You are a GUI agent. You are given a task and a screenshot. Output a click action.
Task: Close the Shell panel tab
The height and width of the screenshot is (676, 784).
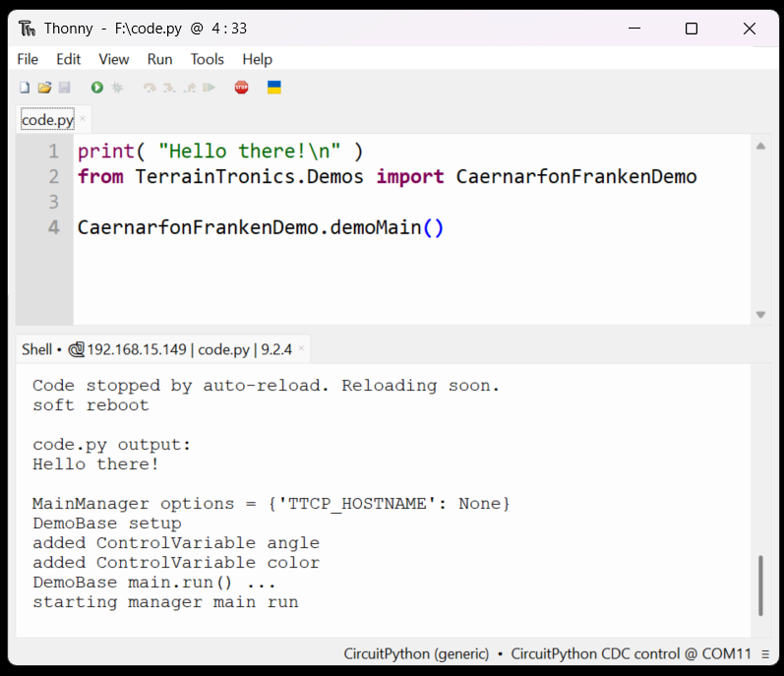click(301, 348)
